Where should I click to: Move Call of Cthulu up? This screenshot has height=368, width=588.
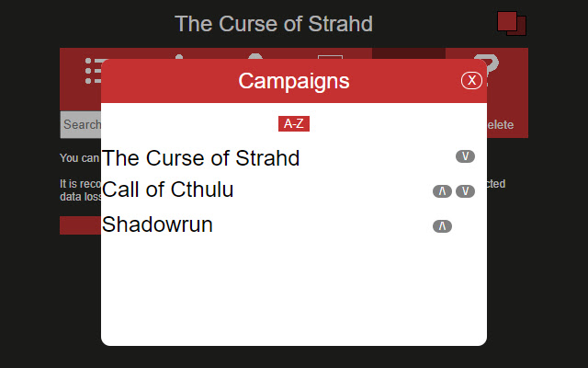(442, 191)
